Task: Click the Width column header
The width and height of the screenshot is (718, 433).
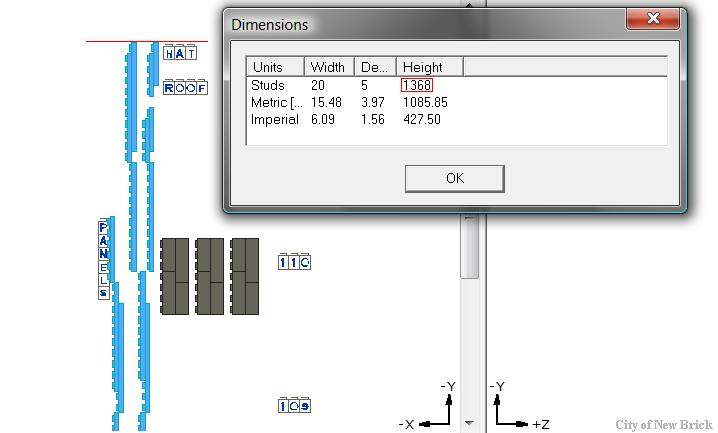Action: tap(329, 67)
